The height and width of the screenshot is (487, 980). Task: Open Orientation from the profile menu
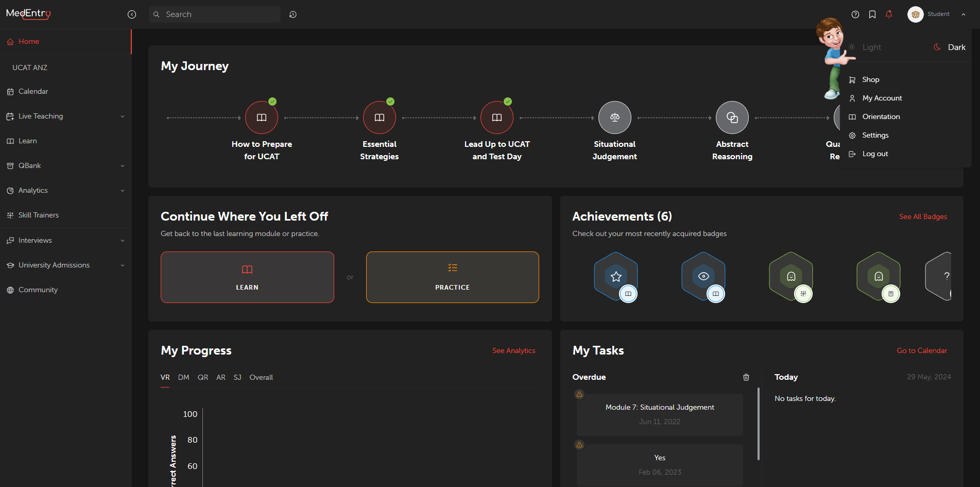point(906,117)
